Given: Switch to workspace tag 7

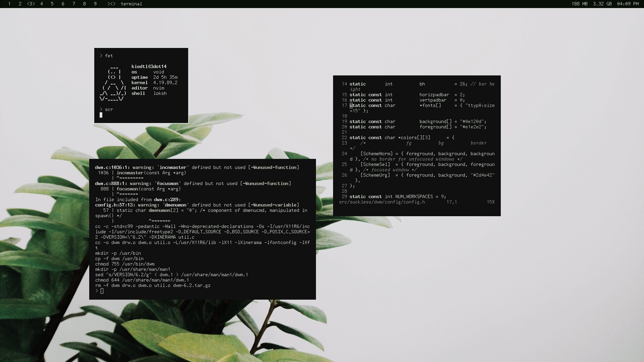Looking at the screenshot, I should tap(74, 4).
